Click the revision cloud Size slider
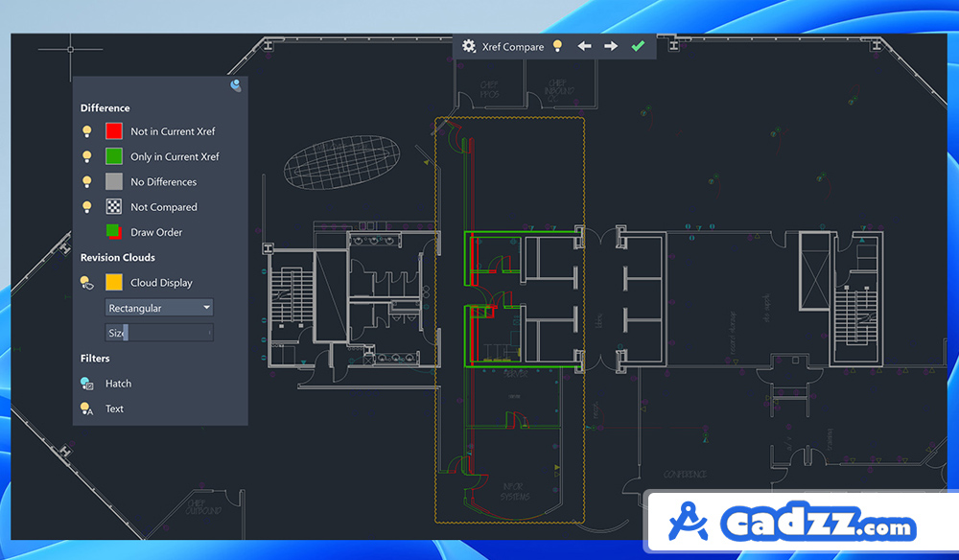Screen dimensions: 959x560 click(159, 333)
